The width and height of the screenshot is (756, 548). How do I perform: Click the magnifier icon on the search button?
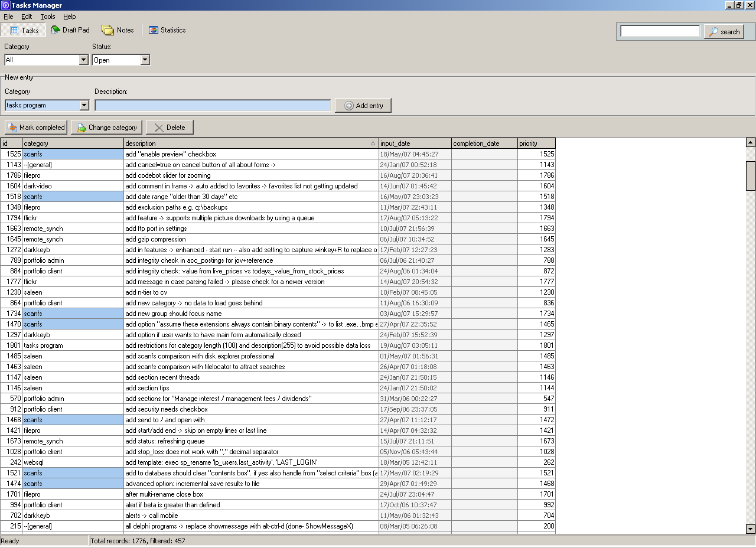pos(713,32)
